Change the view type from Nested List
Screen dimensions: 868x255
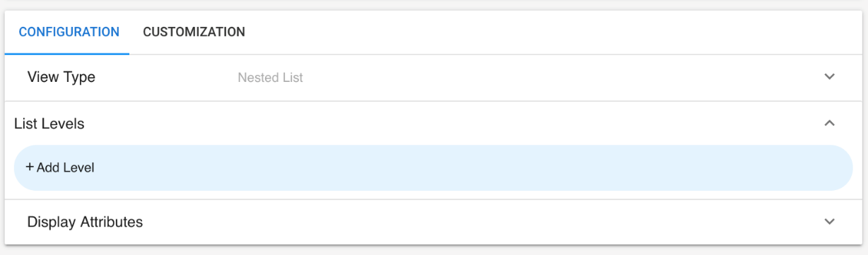(x=434, y=78)
